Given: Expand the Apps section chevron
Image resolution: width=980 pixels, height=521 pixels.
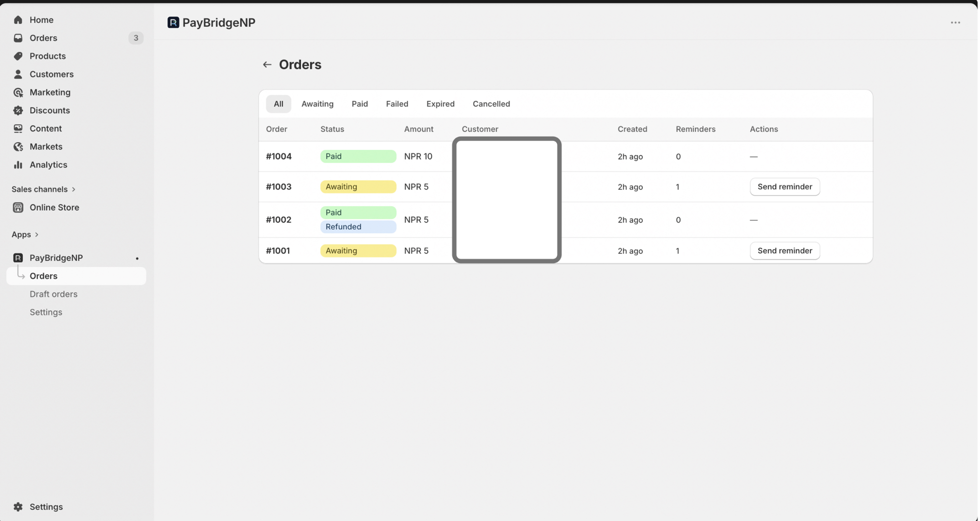Looking at the screenshot, I should point(37,235).
